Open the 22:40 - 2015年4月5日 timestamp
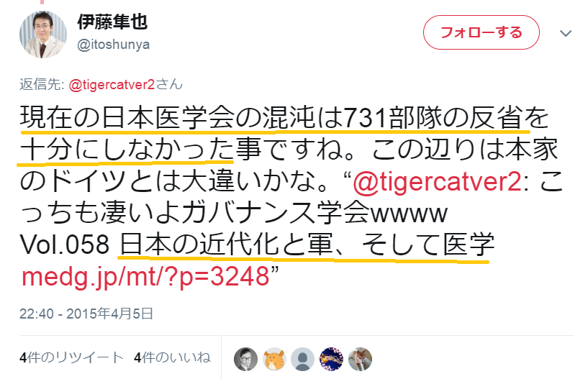588x379 pixels. pos(86,314)
